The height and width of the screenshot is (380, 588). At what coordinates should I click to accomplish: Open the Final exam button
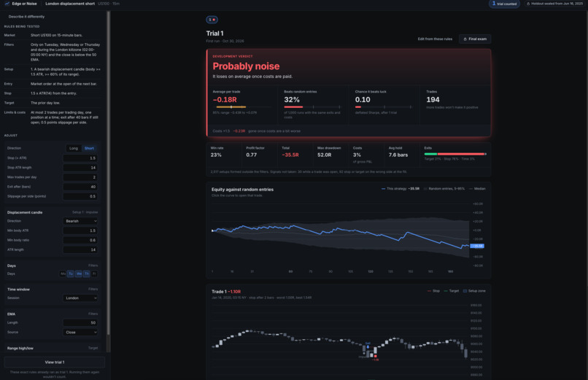[x=475, y=39]
